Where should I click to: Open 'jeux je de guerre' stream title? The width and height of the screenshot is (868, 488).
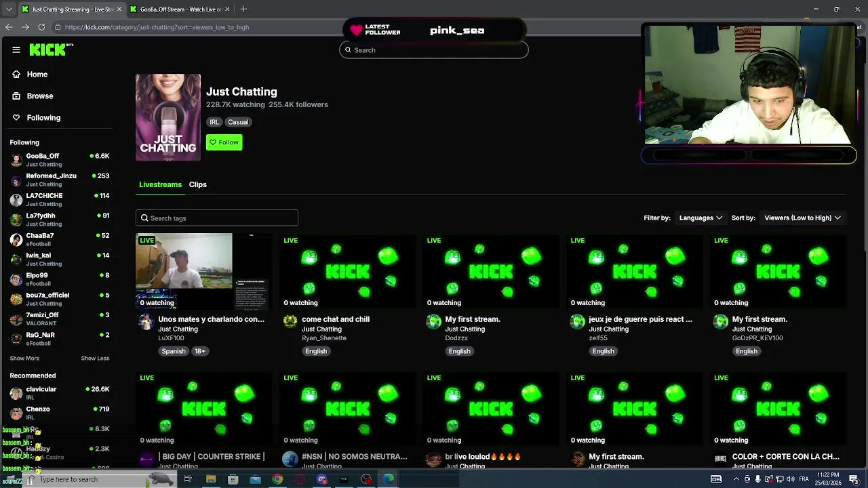coord(641,319)
